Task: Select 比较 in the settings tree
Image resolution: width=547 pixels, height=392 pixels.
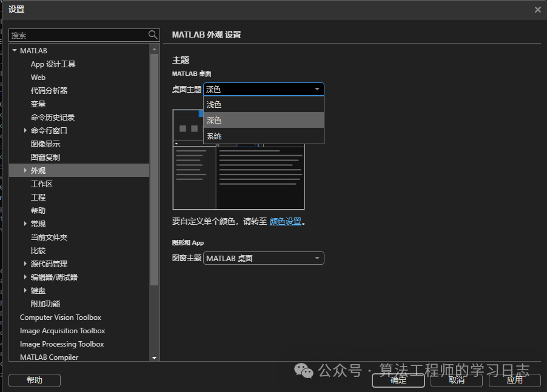Action: click(38, 251)
